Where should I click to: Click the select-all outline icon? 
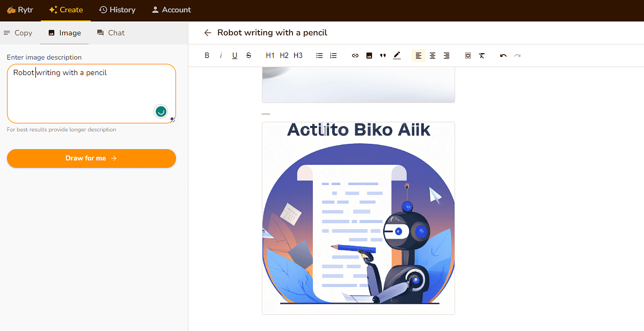(x=467, y=55)
